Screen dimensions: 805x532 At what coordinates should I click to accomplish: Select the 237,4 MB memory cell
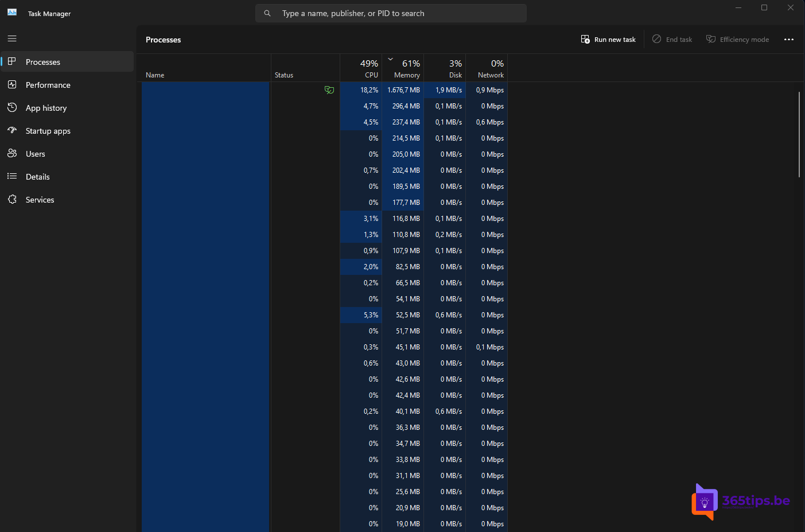403,122
